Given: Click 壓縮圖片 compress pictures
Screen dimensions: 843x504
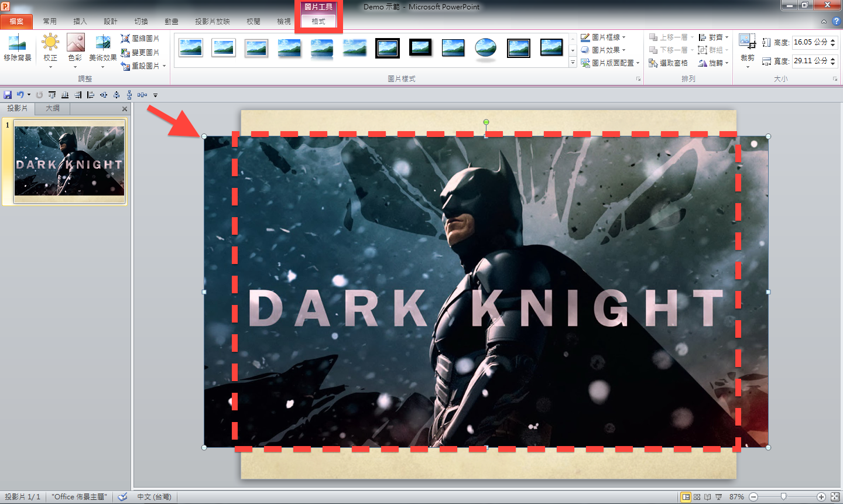Looking at the screenshot, I should [140, 39].
